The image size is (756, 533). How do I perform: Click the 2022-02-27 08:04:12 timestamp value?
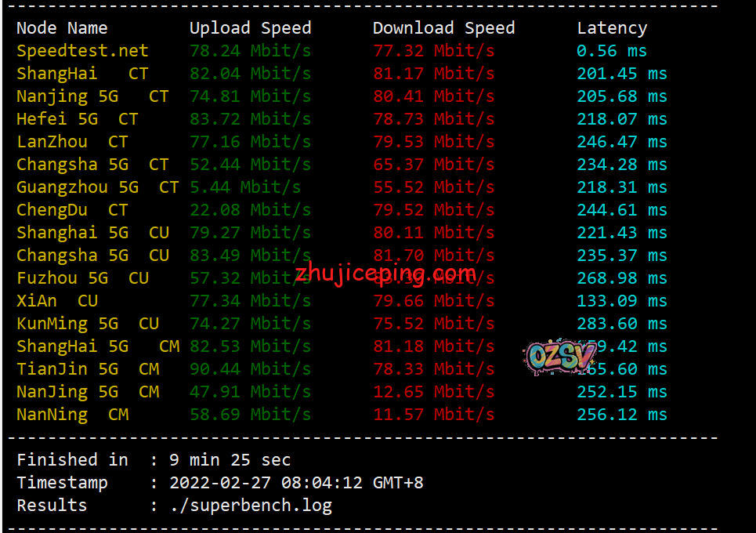296,482
